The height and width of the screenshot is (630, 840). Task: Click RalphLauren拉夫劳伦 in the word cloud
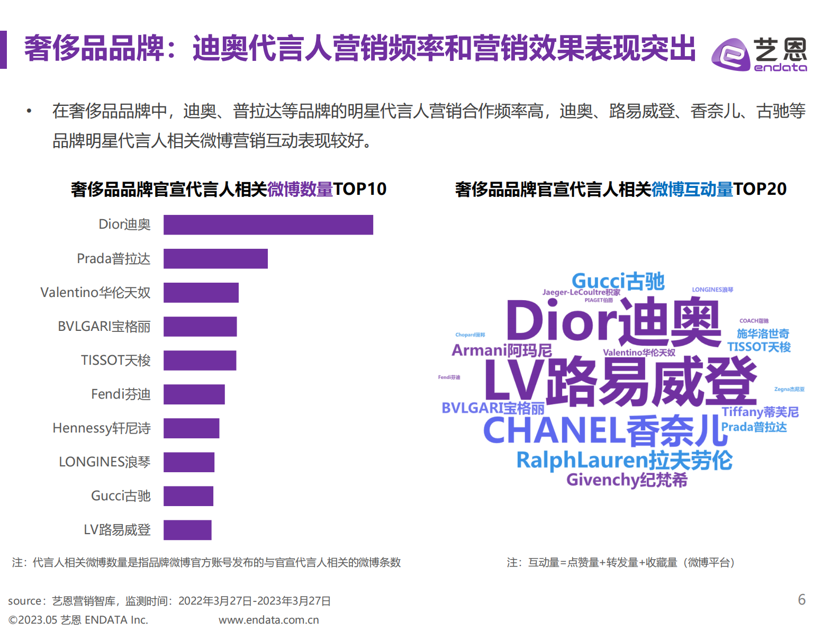click(x=625, y=460)
